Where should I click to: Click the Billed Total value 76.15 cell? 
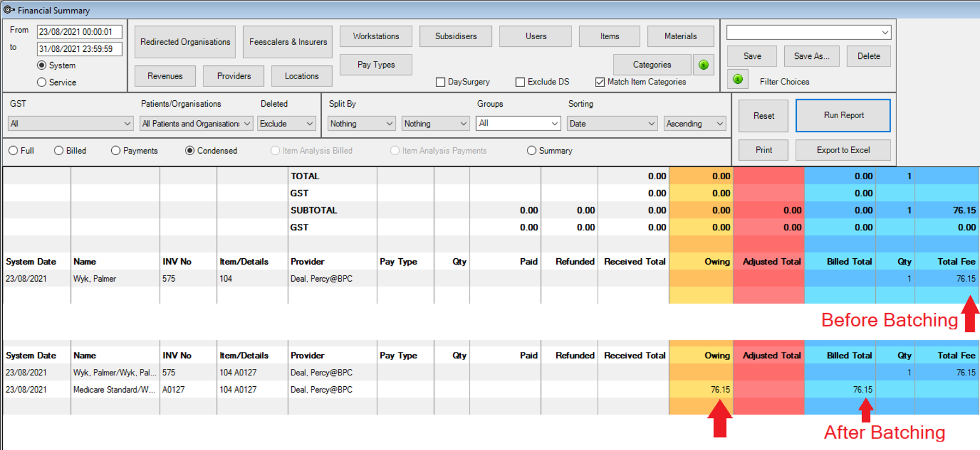pos(840,390)
